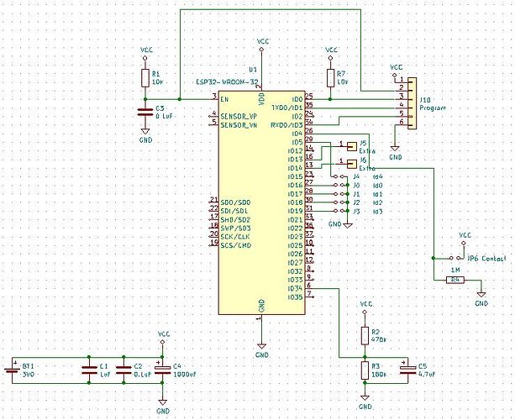The width and height of the screenshot is (515, 420).
Task: Click the IO35 pin label
Action: click(295, 297)
